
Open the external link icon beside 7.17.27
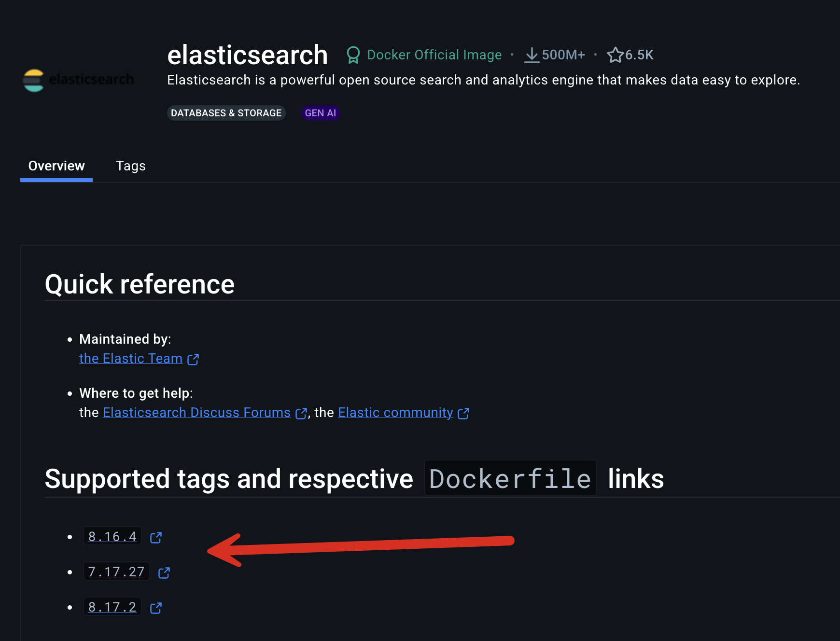[164, 573]
